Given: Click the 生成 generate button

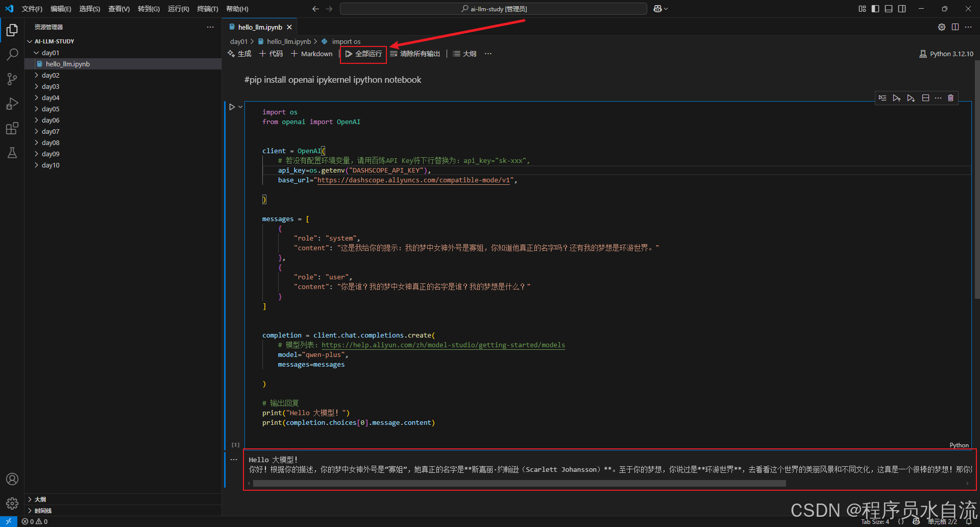Looking at the screenshot, I should (x=239, y=54).
